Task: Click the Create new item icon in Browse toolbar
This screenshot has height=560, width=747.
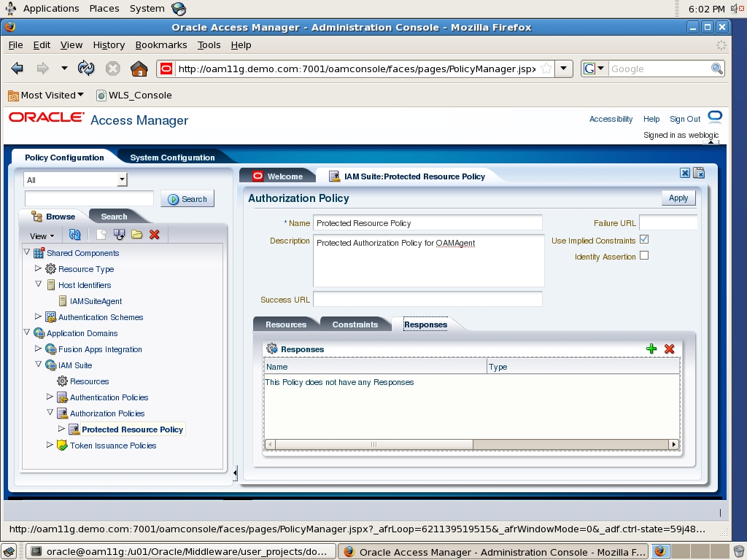Action: (x=101, y=234)
